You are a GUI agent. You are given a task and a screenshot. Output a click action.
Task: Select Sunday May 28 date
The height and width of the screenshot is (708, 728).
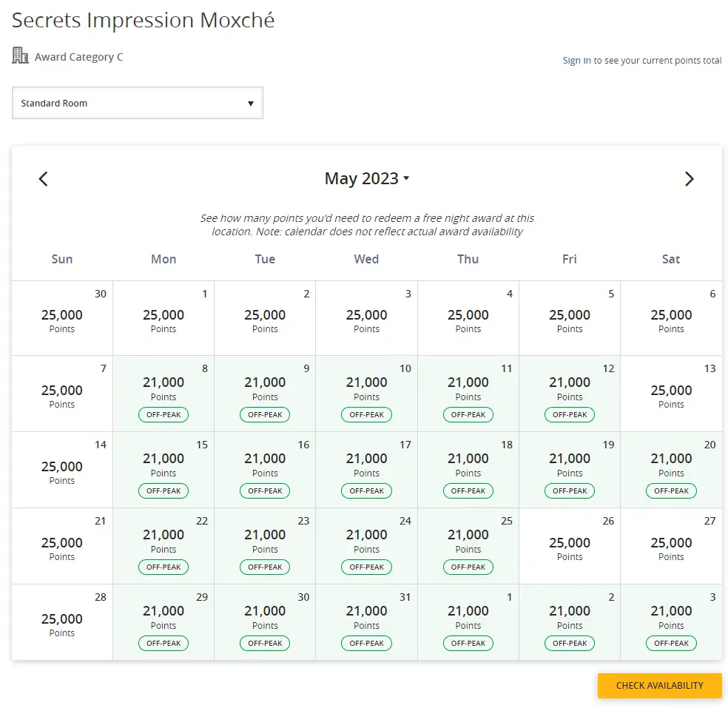pos(62,621)
